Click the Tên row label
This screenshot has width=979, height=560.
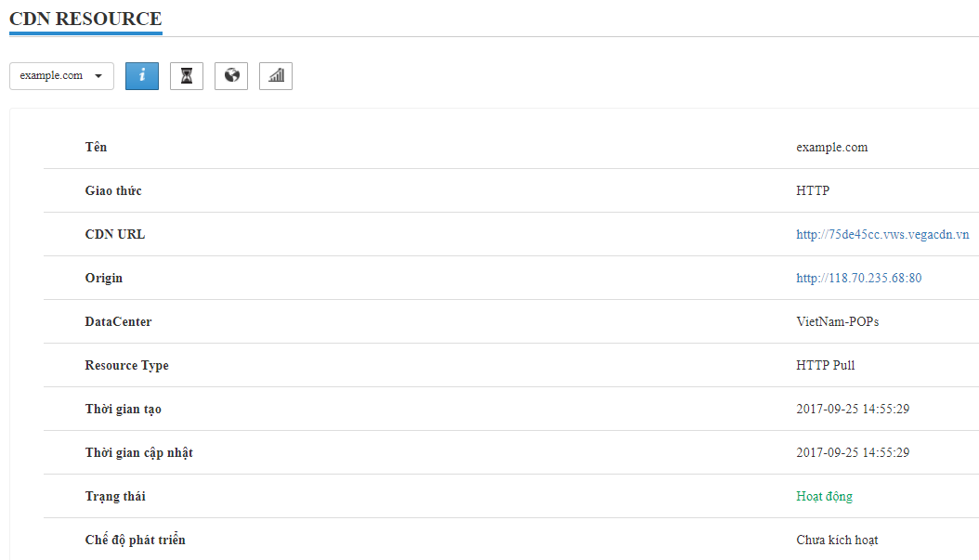point(96,148)
